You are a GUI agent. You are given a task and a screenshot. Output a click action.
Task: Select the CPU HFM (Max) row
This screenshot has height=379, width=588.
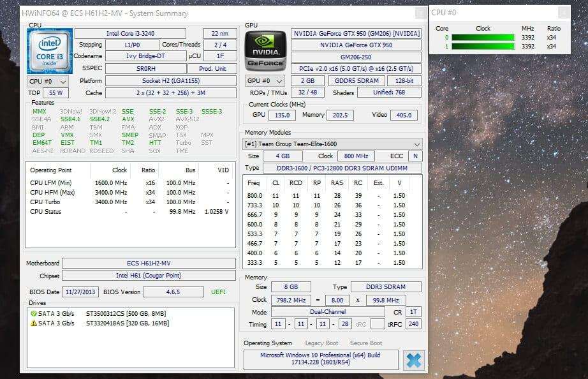129,193
